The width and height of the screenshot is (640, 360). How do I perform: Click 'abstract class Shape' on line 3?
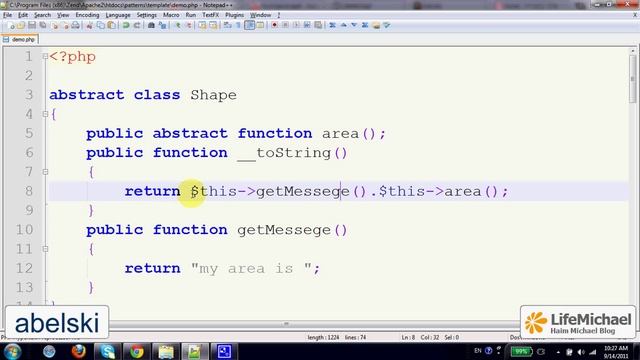coord(143,95)
